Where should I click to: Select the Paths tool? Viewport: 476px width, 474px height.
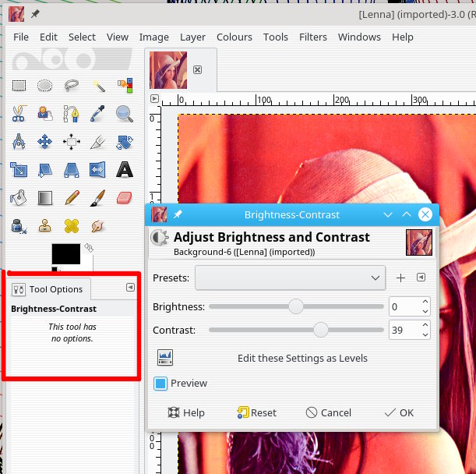click(x=72, y=114)
